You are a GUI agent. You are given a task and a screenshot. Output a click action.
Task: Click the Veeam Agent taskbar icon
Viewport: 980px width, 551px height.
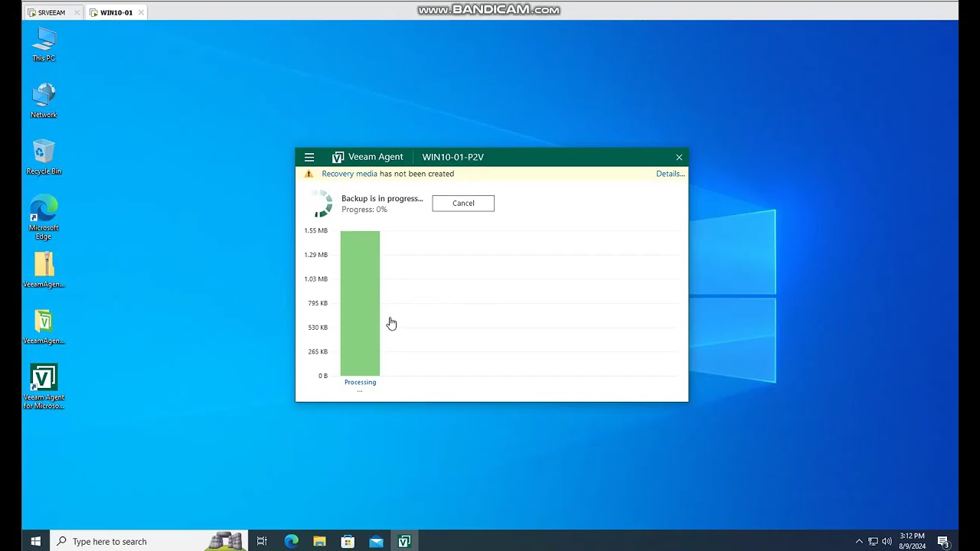click(404, 541)
